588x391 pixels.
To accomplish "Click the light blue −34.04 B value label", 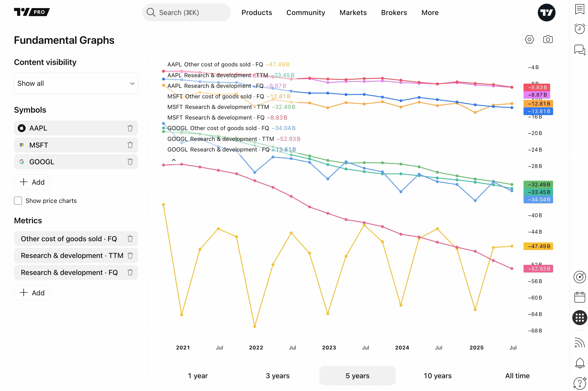I will click(538, 199).
